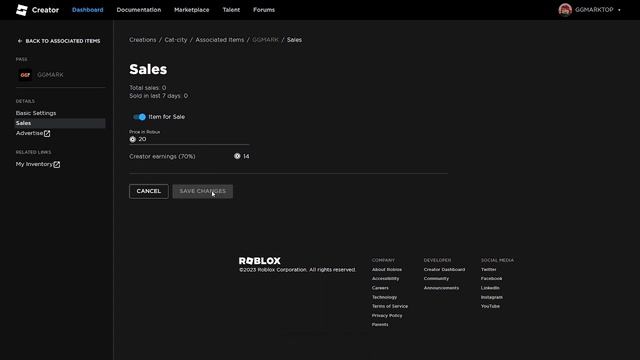Open the GGMARK pass thumbnail icon
The image size is (640, 360).
coord(25,75)
